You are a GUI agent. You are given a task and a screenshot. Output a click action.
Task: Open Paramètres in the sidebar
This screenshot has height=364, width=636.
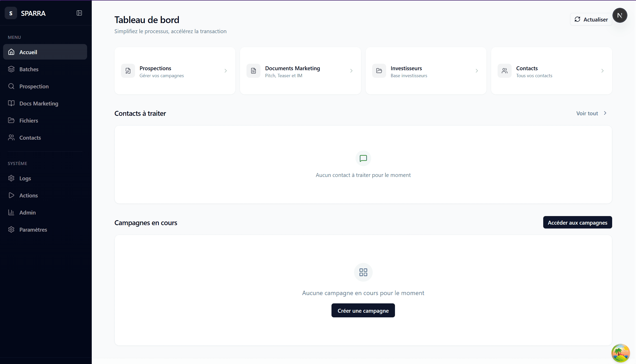click(33, 230)
